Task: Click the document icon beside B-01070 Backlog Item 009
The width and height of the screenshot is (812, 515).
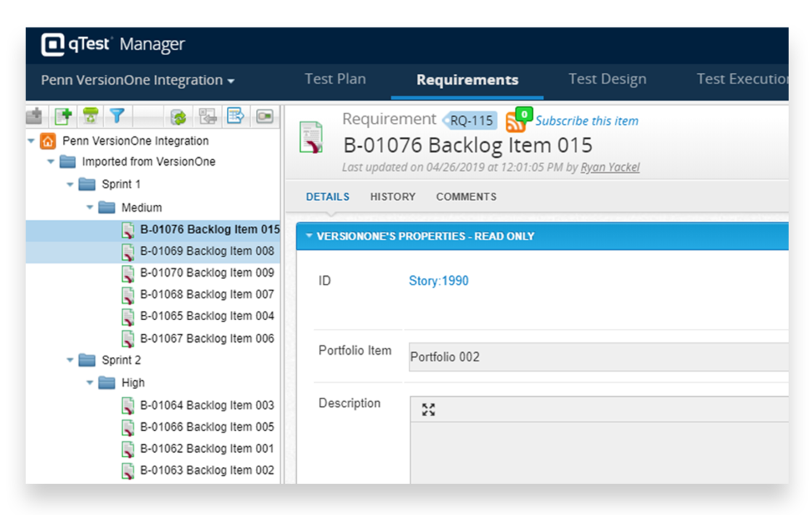Action: click(x=128, y=273)
